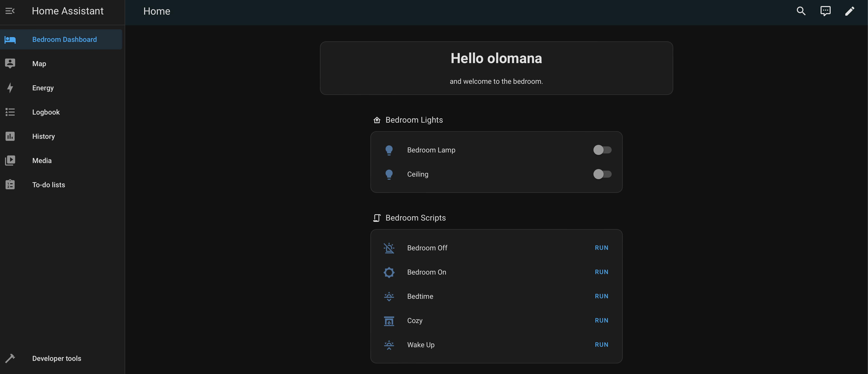This screenshot has height=374, width=868.
Task: Click the Hello olomana welcome card
Action: (x=496, y=68)
